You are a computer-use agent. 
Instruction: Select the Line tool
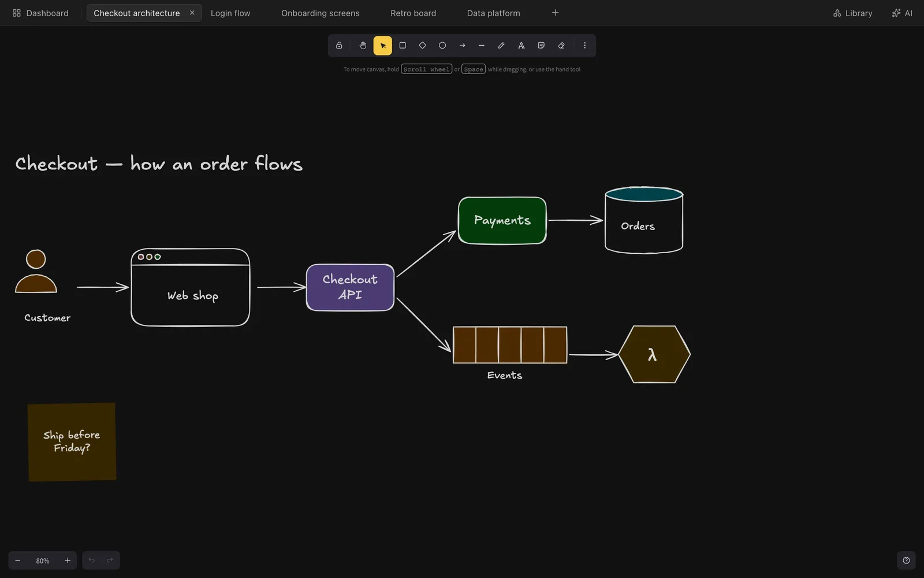482,46
